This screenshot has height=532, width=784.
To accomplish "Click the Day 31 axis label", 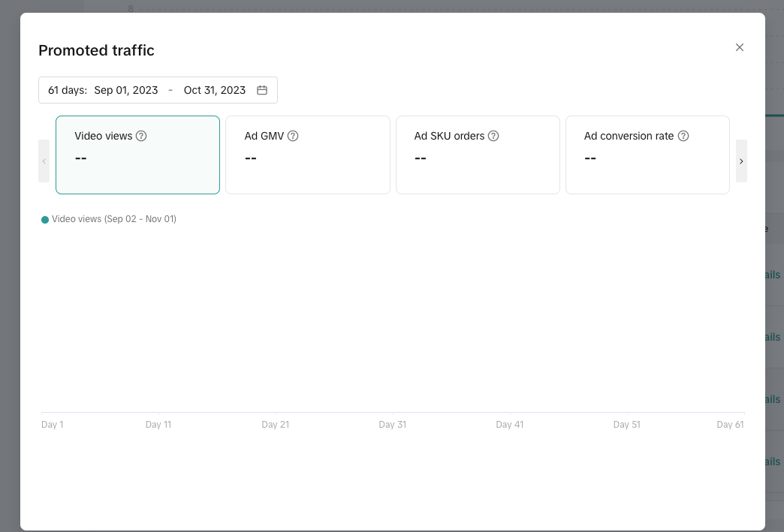I will pyautogui.click(x=392, y=425).
